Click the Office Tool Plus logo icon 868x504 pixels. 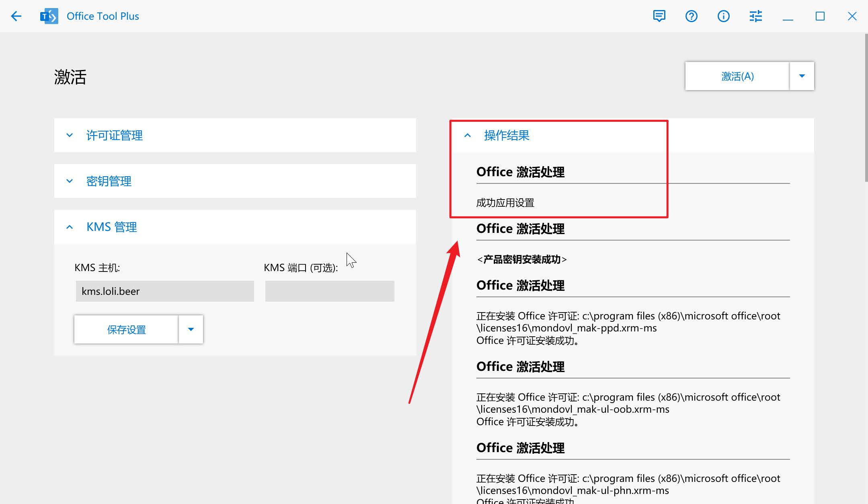tap(49, 16)
